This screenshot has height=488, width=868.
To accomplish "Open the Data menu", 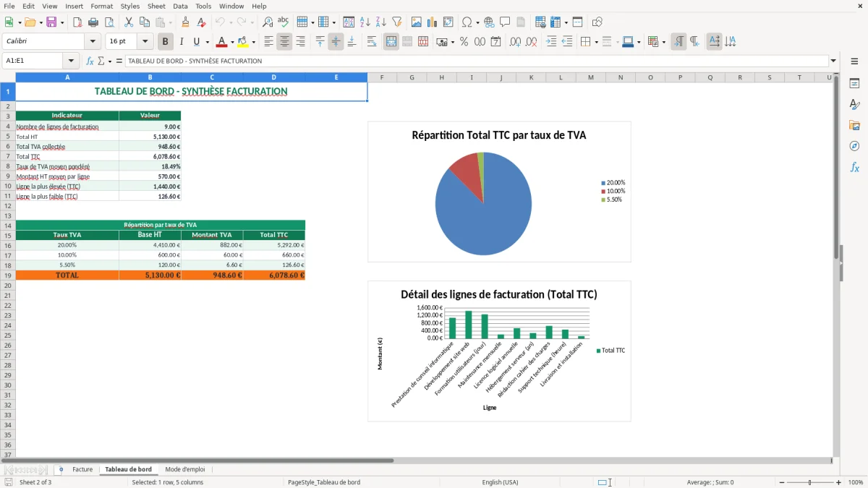I will [180, 6].
